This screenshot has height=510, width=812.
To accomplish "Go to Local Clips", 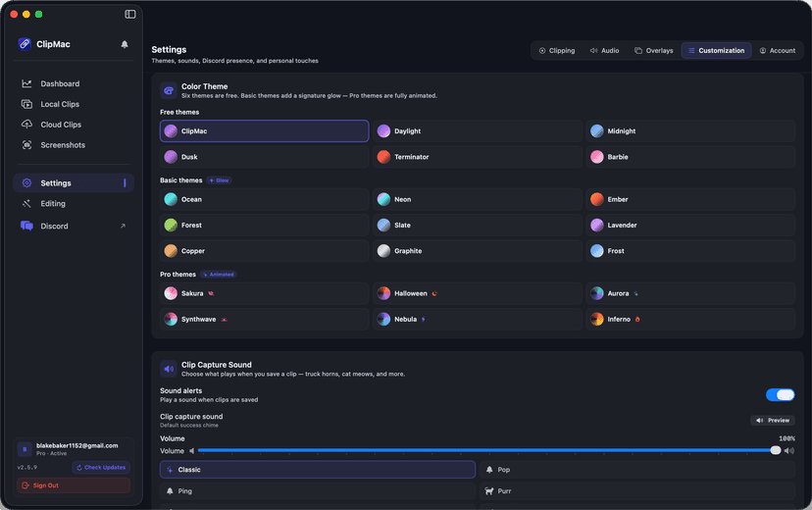I will (74, 104).
